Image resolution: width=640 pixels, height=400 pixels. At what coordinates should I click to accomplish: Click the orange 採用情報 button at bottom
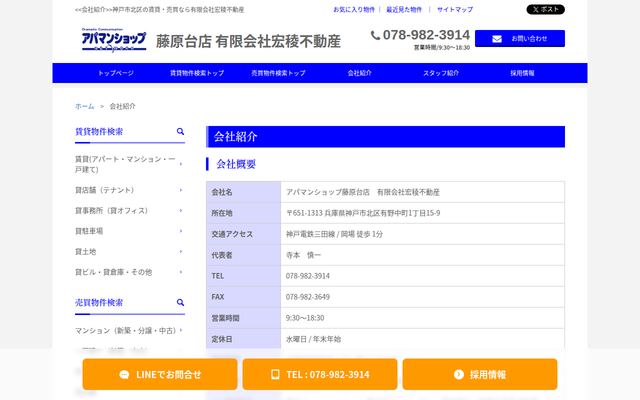pyautogui.click(x=480, y=374)
